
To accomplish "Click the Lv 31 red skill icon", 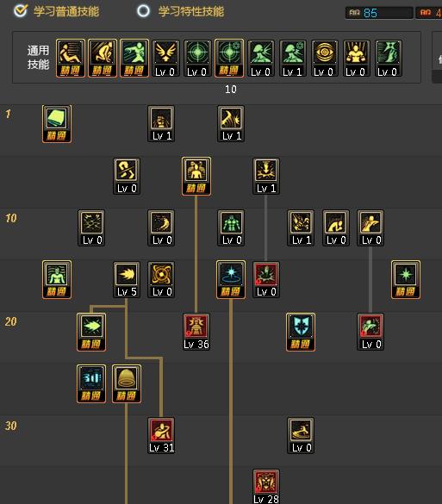I will pyautogui.click(x=161, y=436).
